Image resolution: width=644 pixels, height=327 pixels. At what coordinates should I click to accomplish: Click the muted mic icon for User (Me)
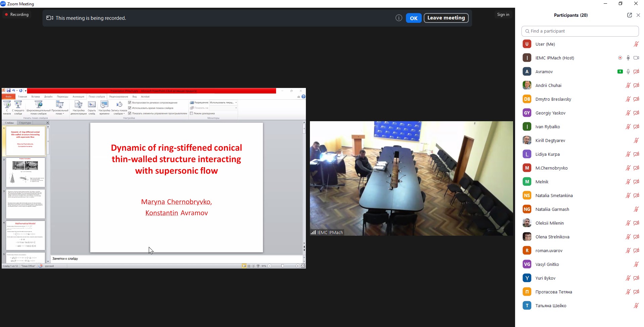[x=636, y=44]
